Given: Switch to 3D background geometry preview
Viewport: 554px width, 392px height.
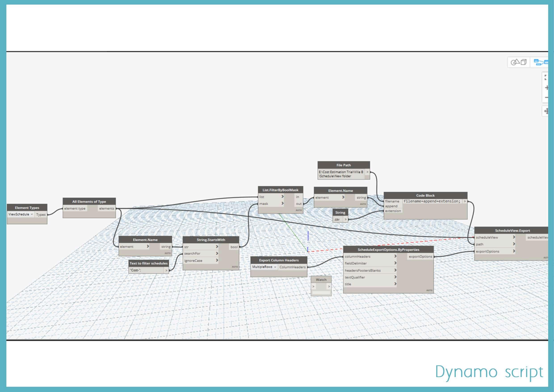Looking at the screenshot, I should [518, 62].
